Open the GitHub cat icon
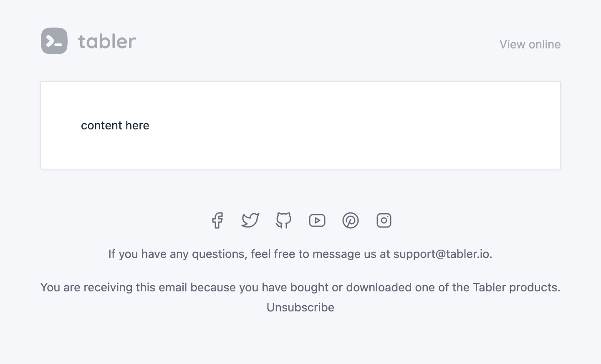 click(x=284, y=220)
